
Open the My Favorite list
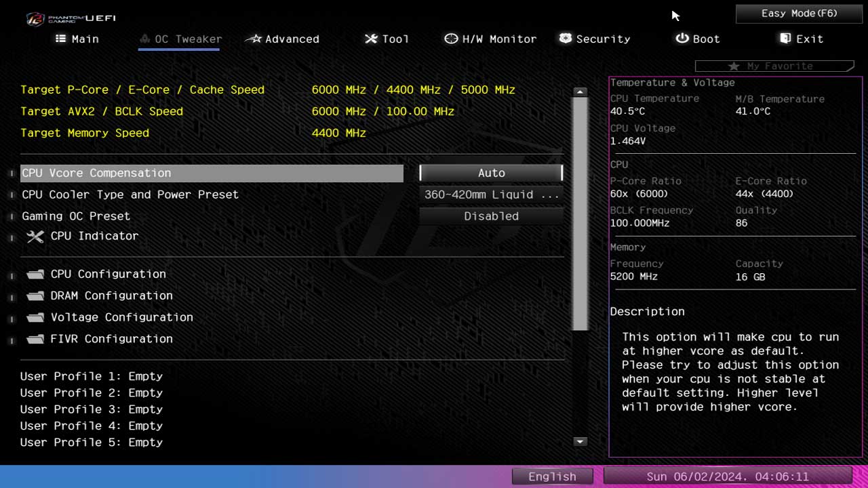point(774,66)
